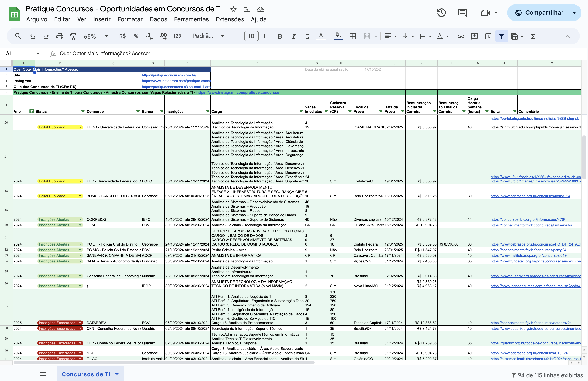The height and width of the screenshot is (381, 588).
Task: Redo the last undone action
Action: click(46, 36)
